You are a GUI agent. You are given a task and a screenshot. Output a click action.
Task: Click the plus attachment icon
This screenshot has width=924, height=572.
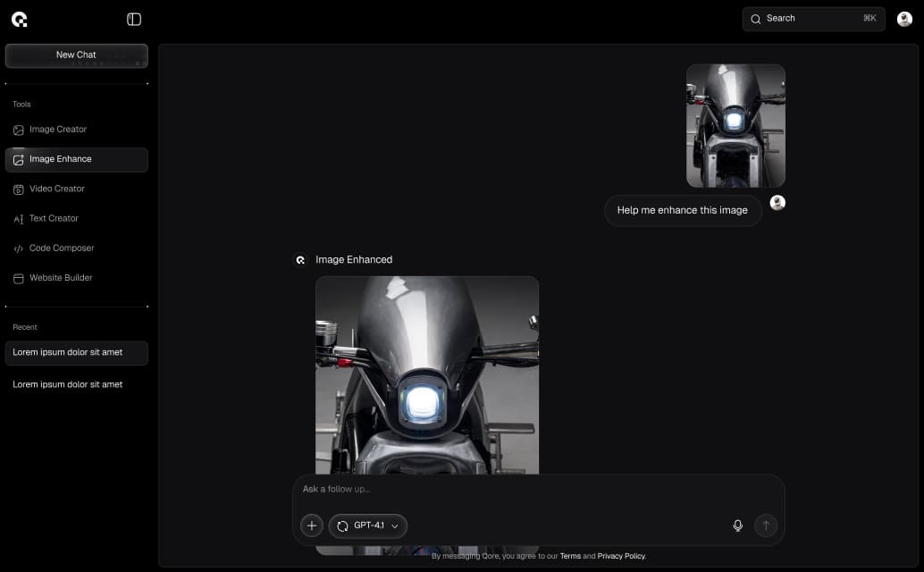[311, 526]
